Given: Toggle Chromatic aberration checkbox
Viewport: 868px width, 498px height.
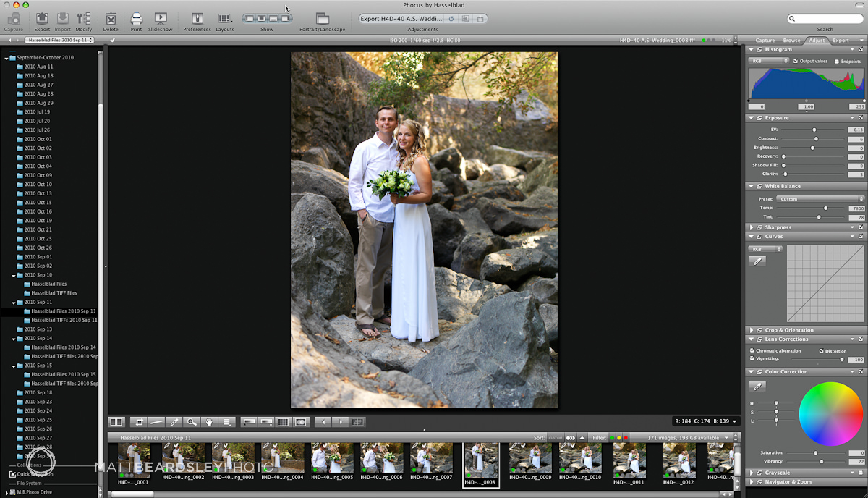Looking at the screenshot, I should [x=752, y=351].
